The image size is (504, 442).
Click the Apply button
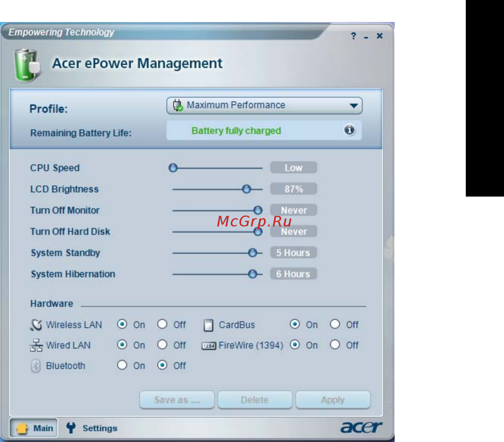pyautogui.click(x=333, y=400)
